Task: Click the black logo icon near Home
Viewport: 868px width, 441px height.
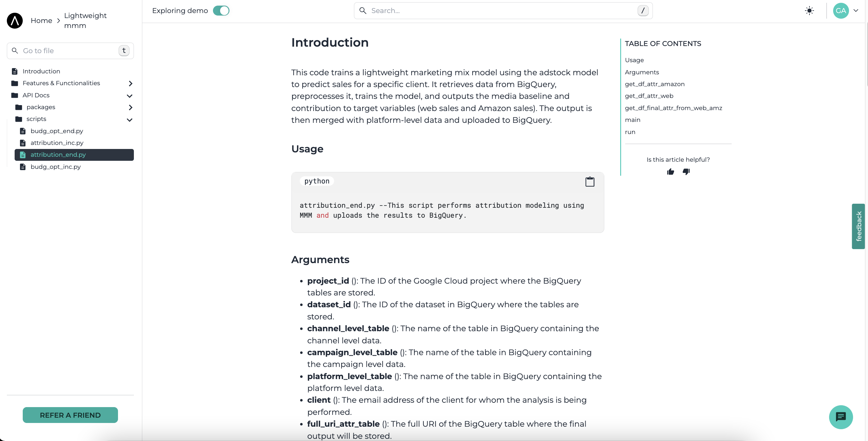Action: click(x=15, y=21)
